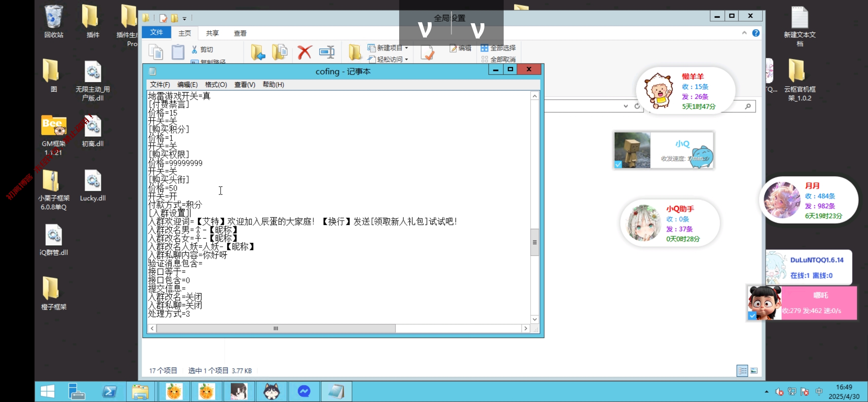Click Notepad horizontal scrollbar left arrow

[152, 328]
